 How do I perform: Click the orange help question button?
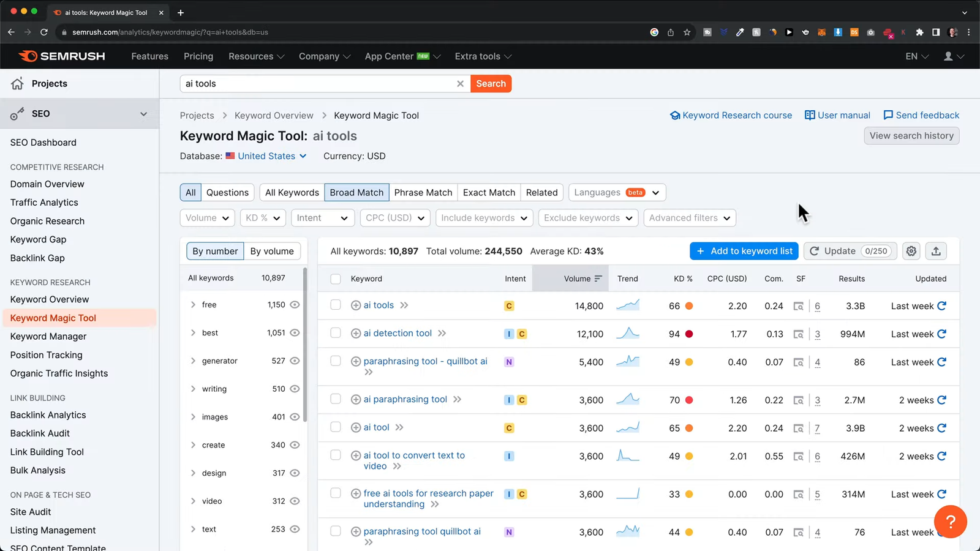click(x=950, y=522)
